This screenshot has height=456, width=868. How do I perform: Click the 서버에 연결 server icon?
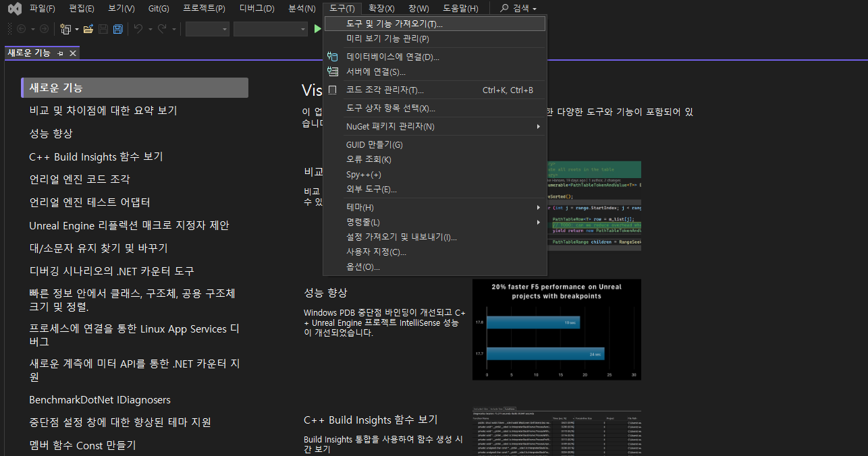click(332, 72)
